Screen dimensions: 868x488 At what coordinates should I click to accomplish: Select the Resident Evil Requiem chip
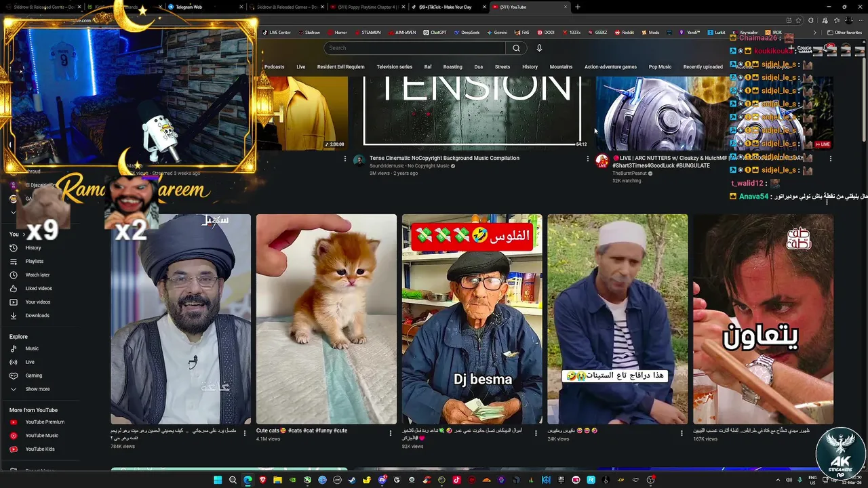coord(340,67)
